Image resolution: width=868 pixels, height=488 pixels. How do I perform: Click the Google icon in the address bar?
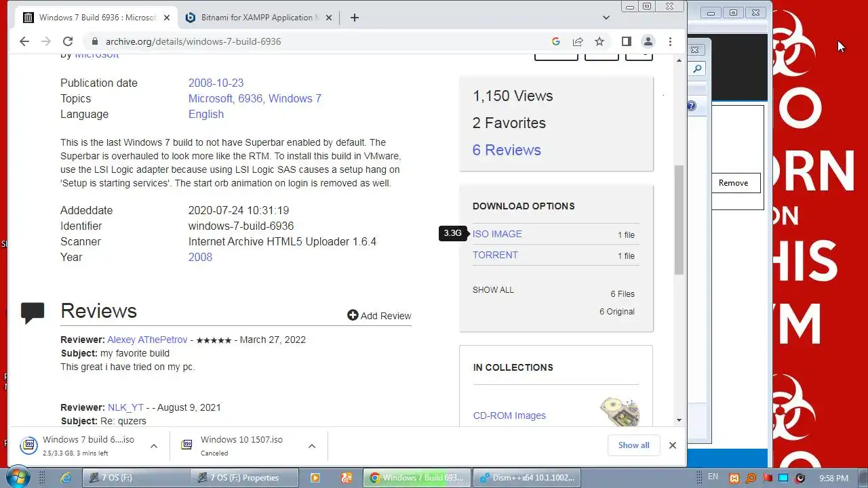pos(555,41)
